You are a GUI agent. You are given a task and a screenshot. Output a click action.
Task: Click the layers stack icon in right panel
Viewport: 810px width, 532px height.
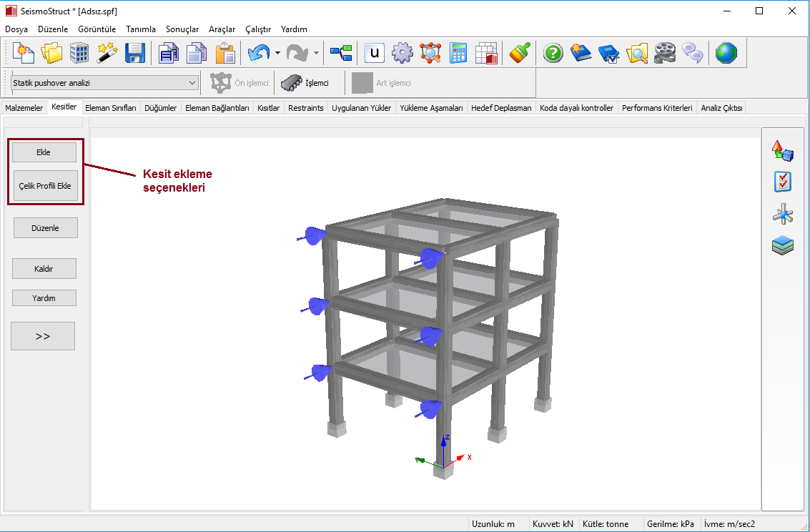click(x=782, y=246)
